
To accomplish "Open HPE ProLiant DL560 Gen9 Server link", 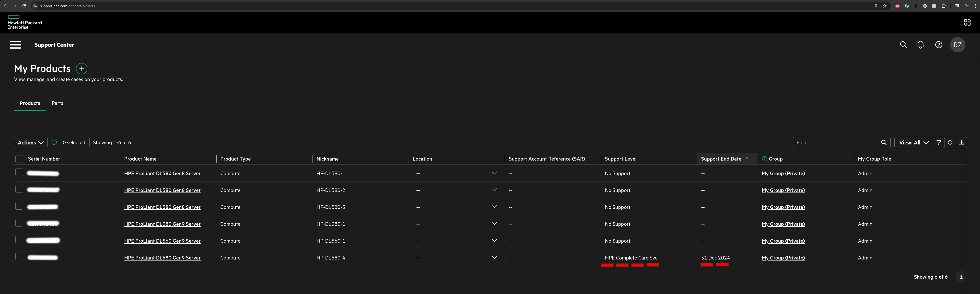I will point(163,241).
